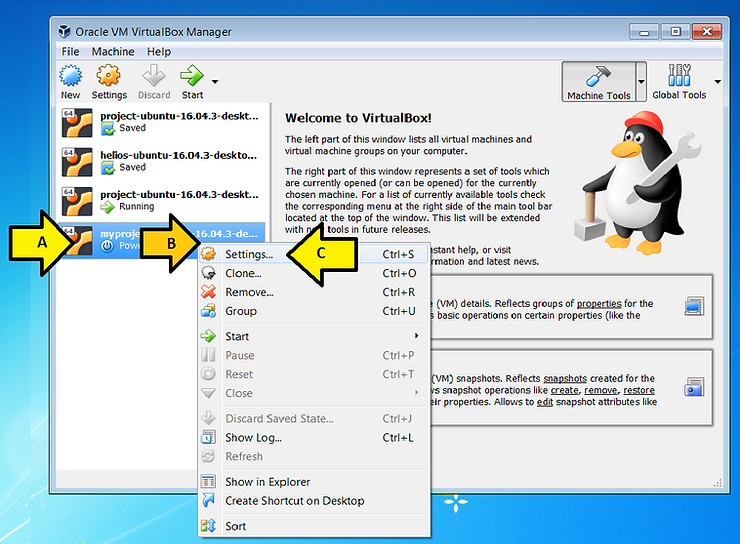Follow the 'snapshots' link in snapshots description
Screen dimensions: 740x544
[565, 378]
